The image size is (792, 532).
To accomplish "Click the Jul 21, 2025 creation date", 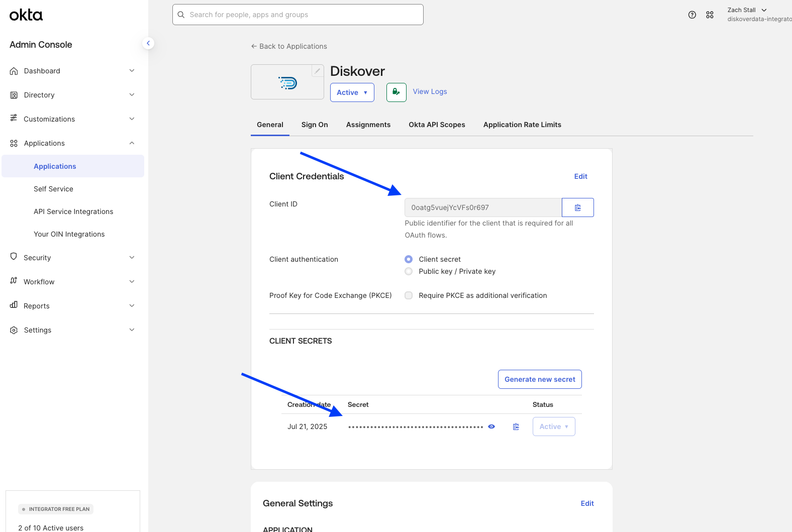I will coord(307,427).
